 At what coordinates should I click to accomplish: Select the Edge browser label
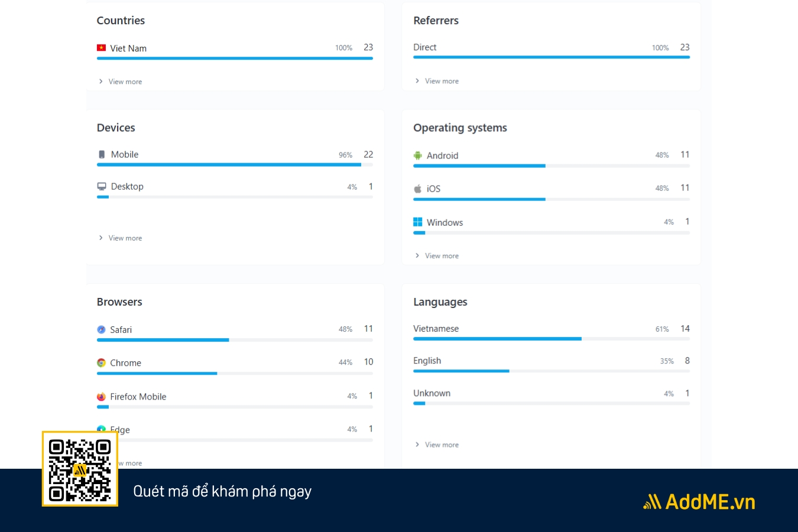coord(120,430)
